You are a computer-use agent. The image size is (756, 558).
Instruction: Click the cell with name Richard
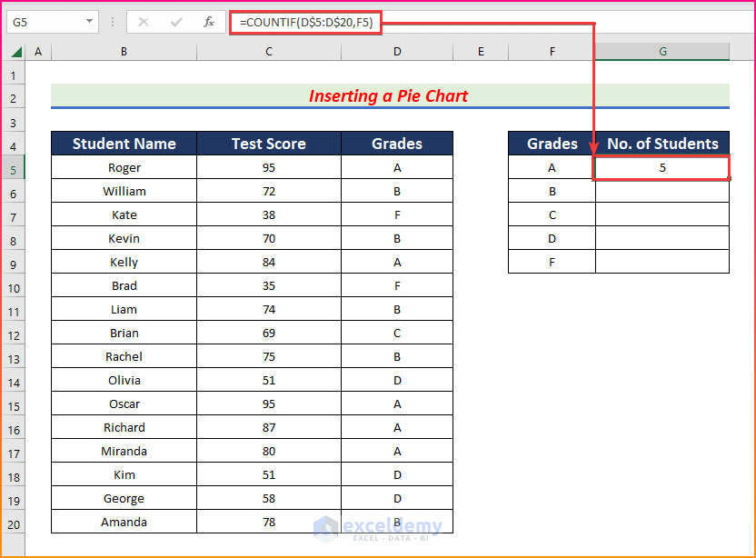124,427
